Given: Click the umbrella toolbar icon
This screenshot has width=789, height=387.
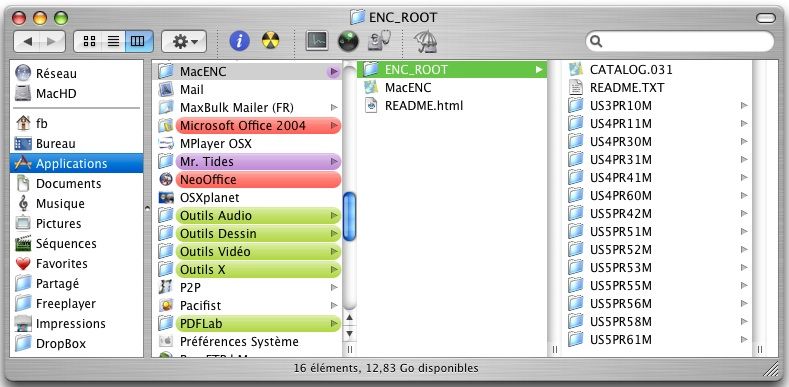Looking at the screenshot, I should click(x=425, y=42).
